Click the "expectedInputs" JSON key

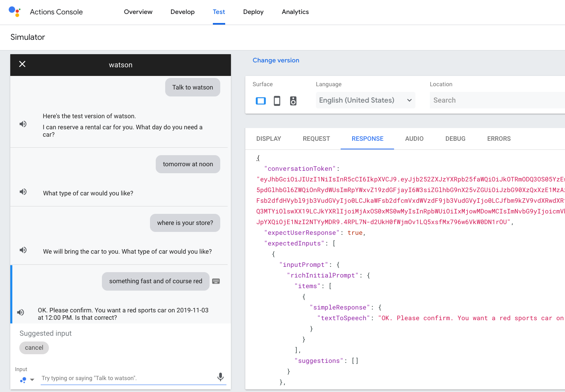[294, 243]
